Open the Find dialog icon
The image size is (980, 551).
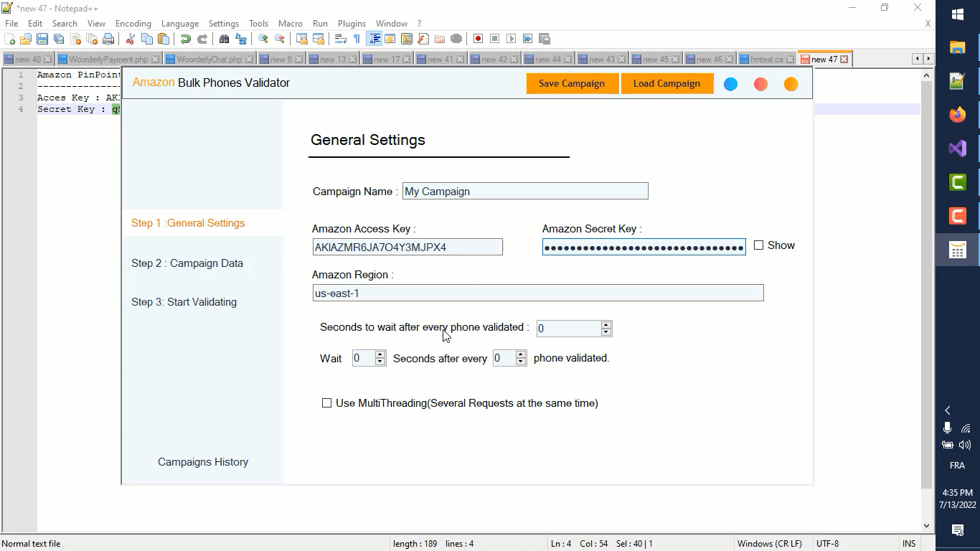[x=223, y=38]
